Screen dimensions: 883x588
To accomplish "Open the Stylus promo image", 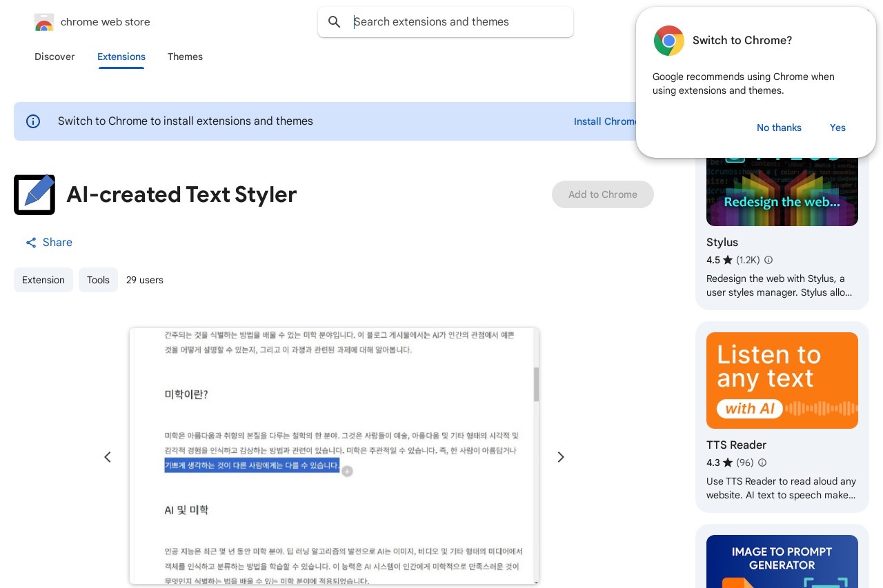I will click(782, 192).
